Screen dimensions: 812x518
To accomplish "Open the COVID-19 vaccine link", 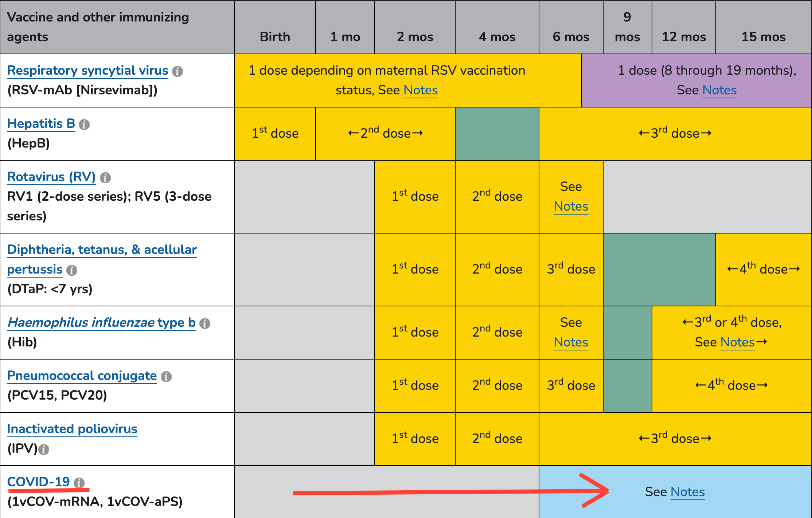I will pyautogui.click(x=39, y=482).
